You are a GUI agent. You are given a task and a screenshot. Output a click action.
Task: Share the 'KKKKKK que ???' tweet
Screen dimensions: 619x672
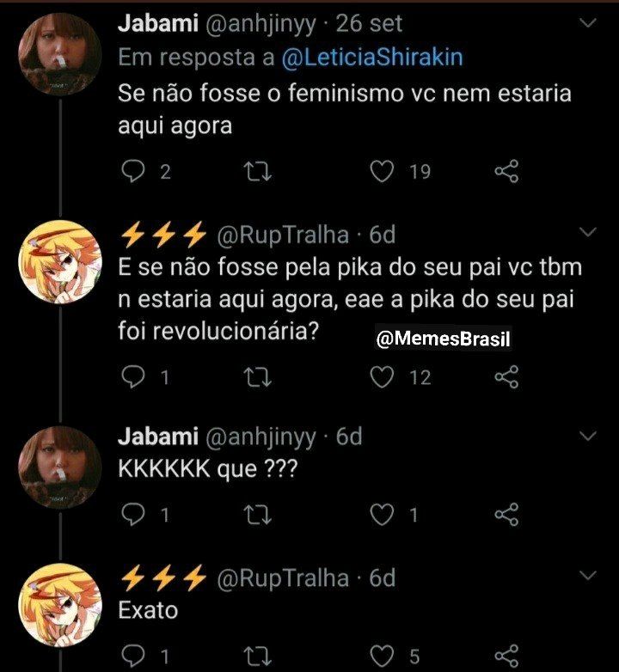point(506,514)
